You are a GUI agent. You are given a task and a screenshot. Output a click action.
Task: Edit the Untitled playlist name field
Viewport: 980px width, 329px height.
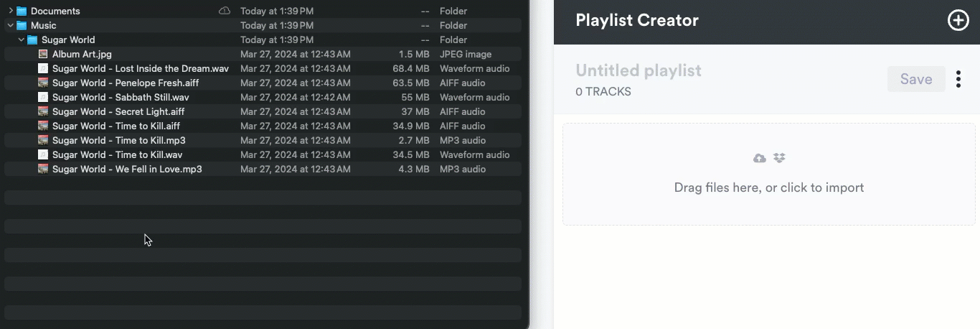click(639, 70)
